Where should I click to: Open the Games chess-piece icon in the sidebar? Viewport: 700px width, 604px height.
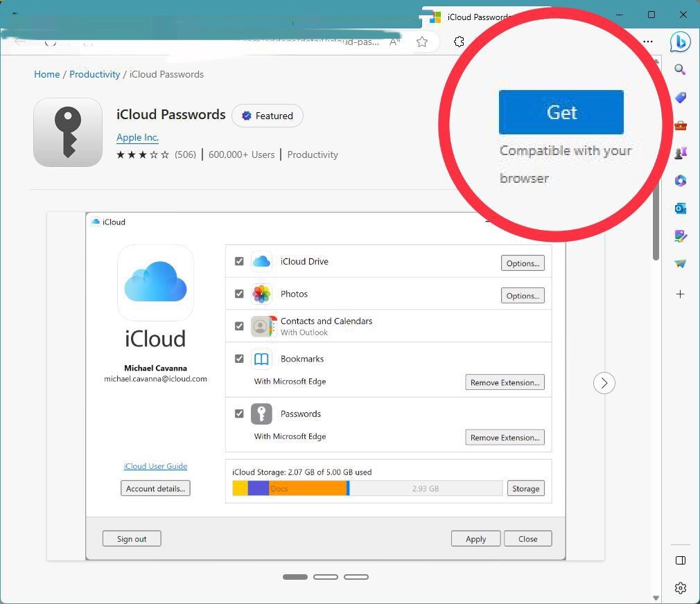pyautogui.click(x=681, y=153)
